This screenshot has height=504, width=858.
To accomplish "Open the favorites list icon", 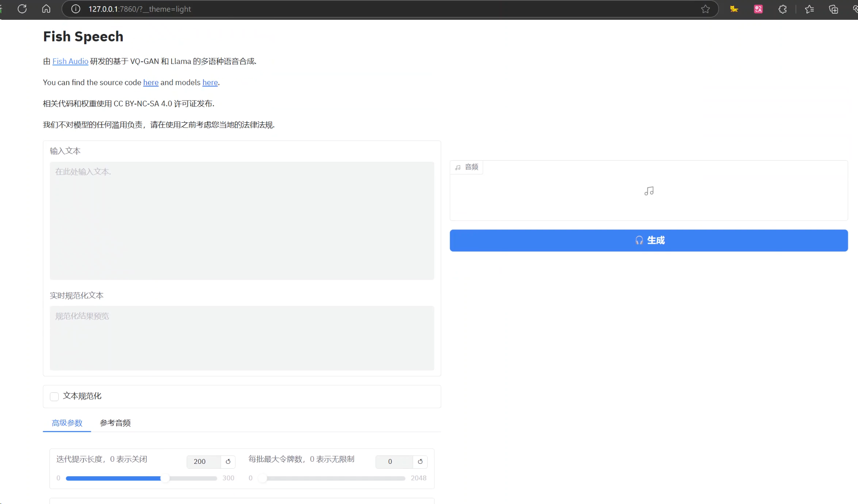I will [x=809, y=9].
